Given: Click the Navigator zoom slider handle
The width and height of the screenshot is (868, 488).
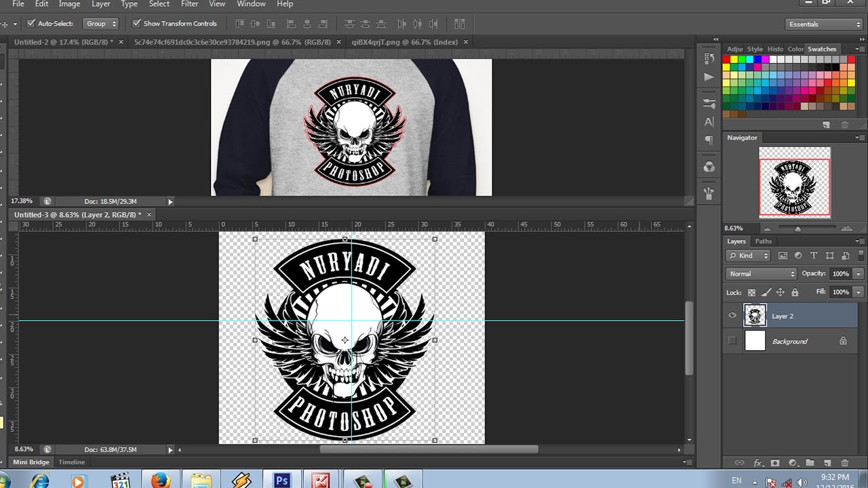Looking at the screenshot, I should [x=797, y=229].
